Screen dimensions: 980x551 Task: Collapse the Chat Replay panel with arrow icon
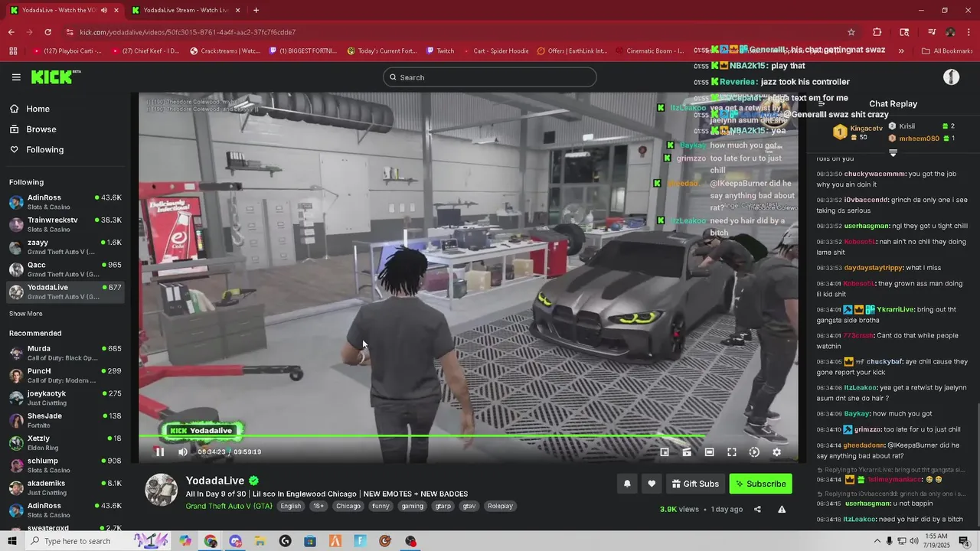[821, 103]
